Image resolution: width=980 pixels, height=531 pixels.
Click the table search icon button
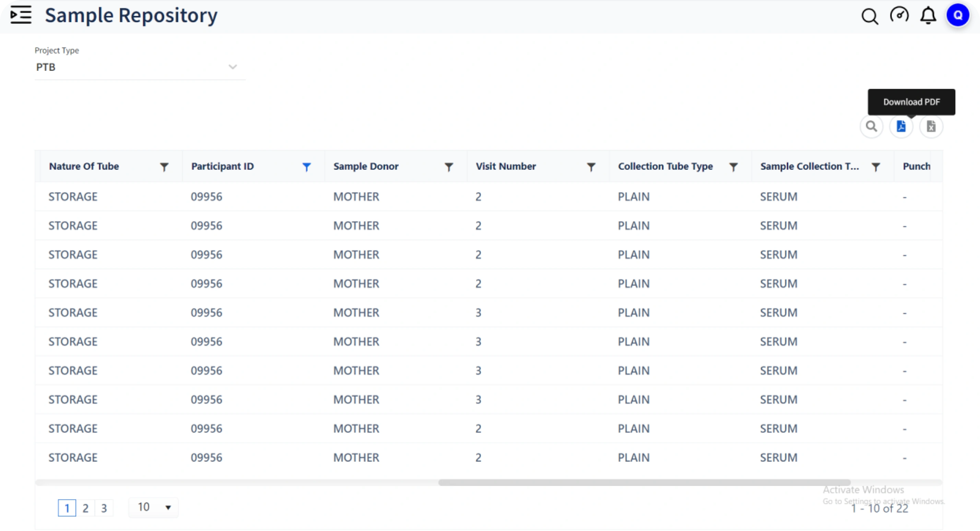tap(872, 126)
